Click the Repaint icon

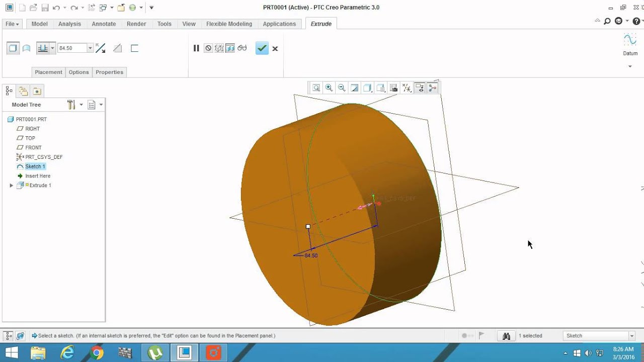[355, 88]
